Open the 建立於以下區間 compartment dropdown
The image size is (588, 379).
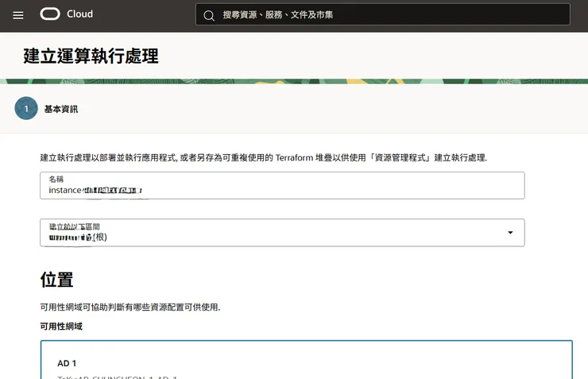pyautogui.click(x=282, y=233)
